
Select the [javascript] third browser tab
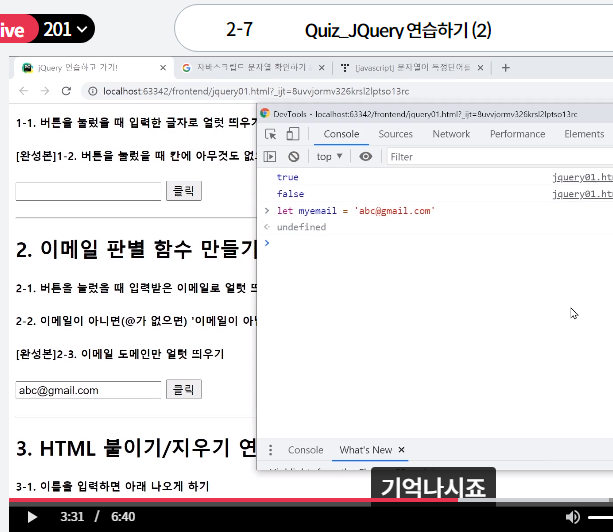[x=412, y=68]
